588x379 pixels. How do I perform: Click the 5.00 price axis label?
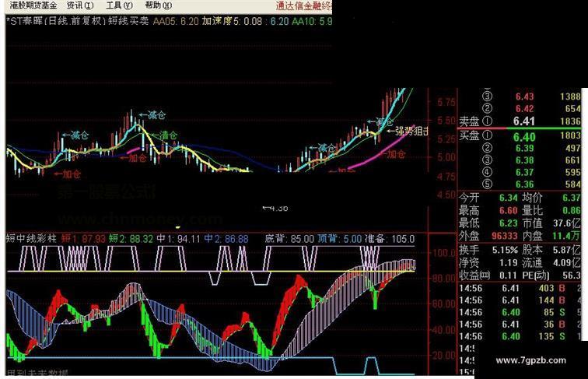pos(446,157)
